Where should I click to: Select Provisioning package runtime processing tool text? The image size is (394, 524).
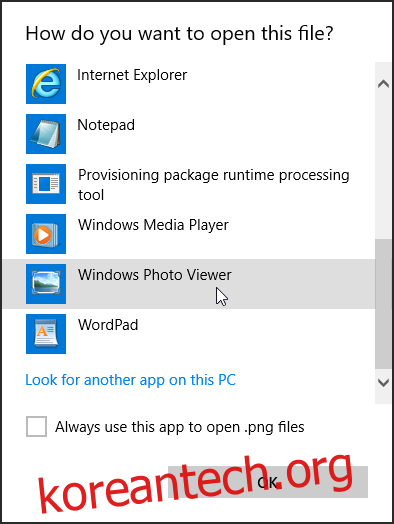214,185
